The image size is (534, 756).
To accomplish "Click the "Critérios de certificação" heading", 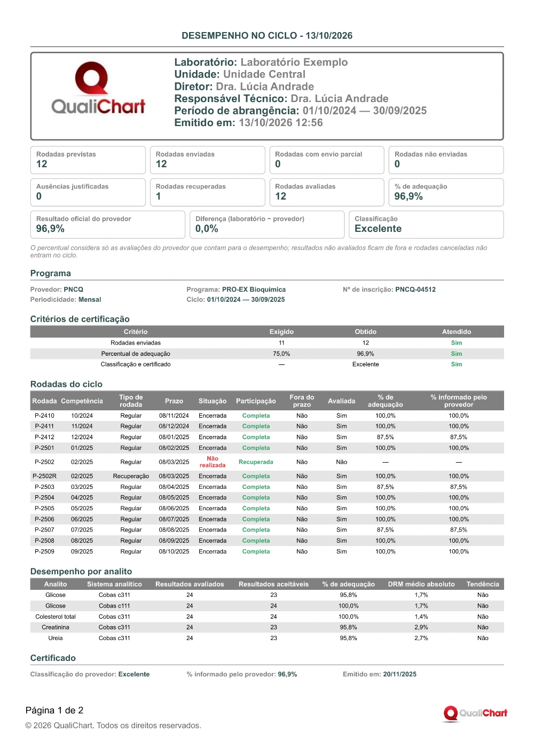I will click(x=80, y=319).
